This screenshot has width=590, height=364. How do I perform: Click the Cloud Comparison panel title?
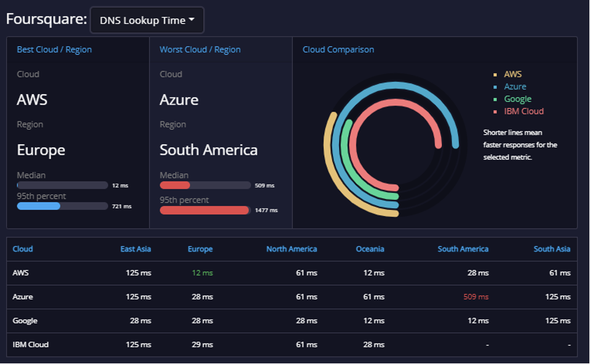[x=338, y=50]
